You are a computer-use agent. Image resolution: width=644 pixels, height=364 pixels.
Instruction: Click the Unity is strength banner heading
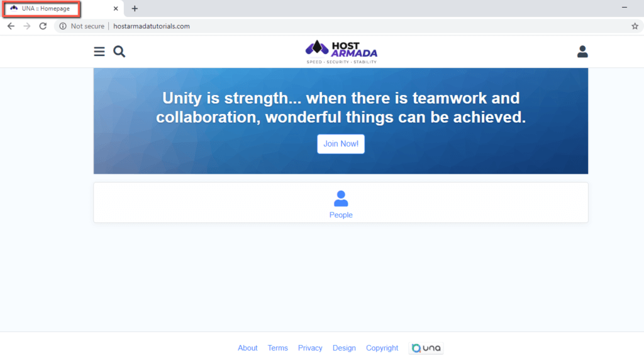pyautogui.click(x=341, y=108)
